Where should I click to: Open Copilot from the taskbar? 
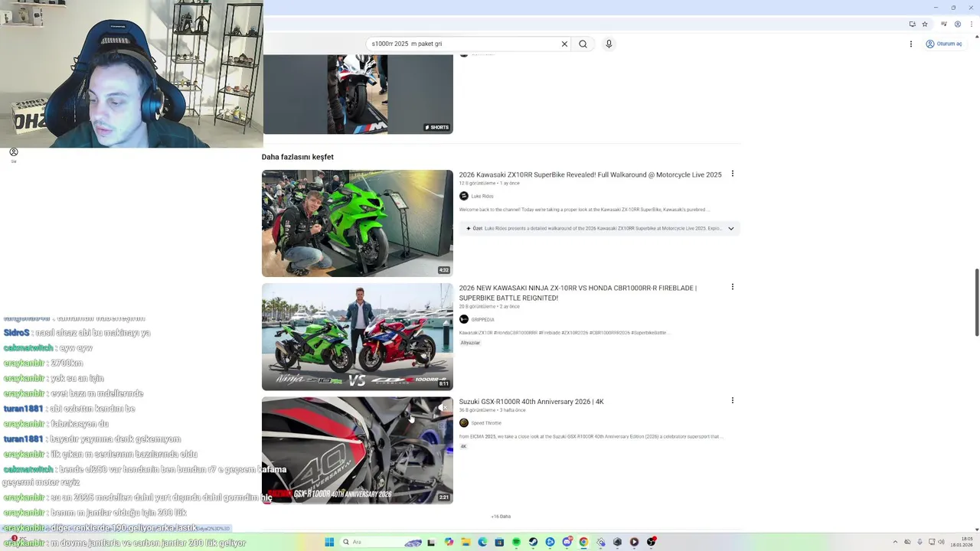coord(449,542)
